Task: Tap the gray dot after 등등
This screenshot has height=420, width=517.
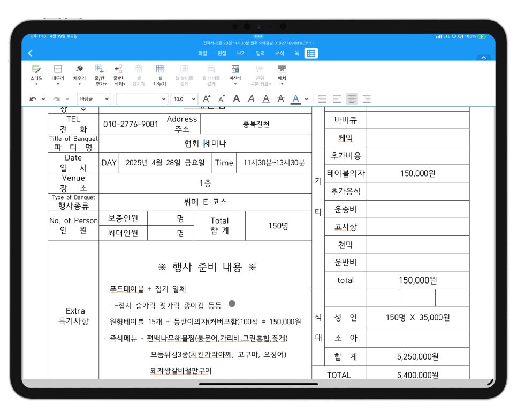Action: tap(232, 303)
